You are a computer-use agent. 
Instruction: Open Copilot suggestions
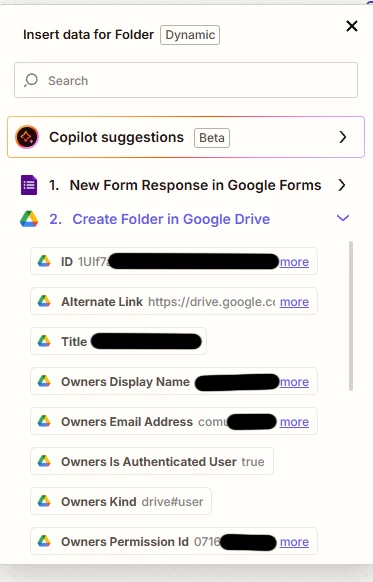(x=186, y=137)
